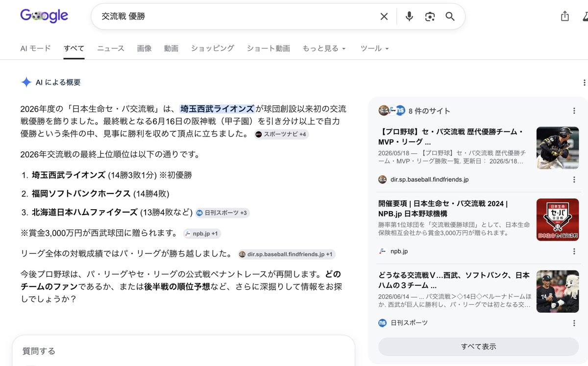
Task: Click the bold text 後半戦の順位予想
Action: 177,286
